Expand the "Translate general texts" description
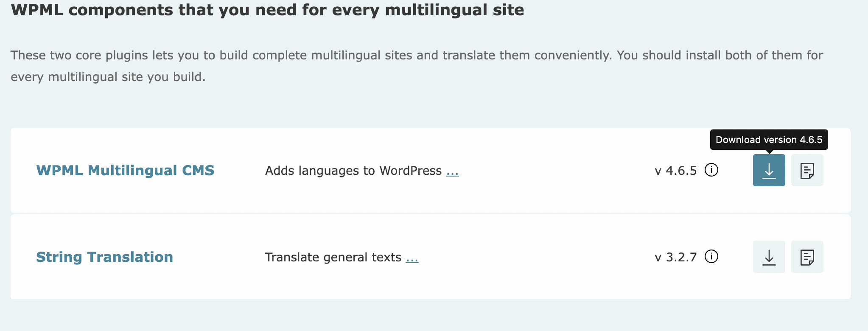The height and width of the screenshot is (331, 868). coord(412,258)
